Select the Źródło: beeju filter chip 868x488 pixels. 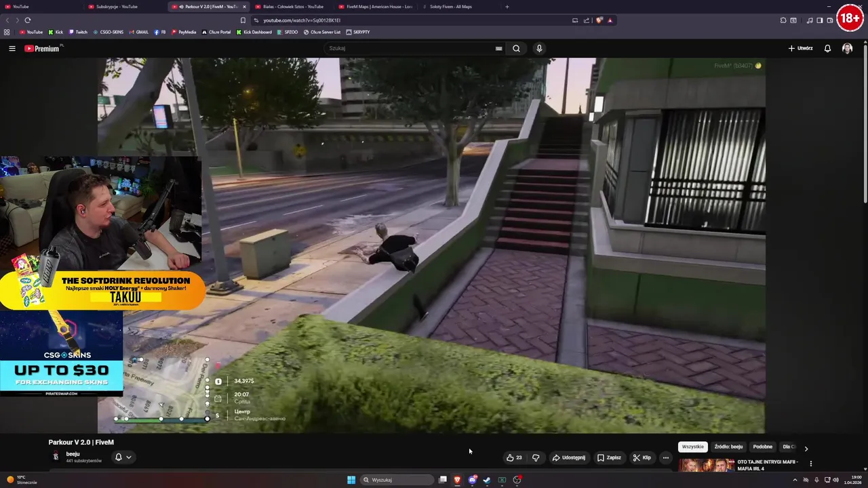[x=728, y=447]
